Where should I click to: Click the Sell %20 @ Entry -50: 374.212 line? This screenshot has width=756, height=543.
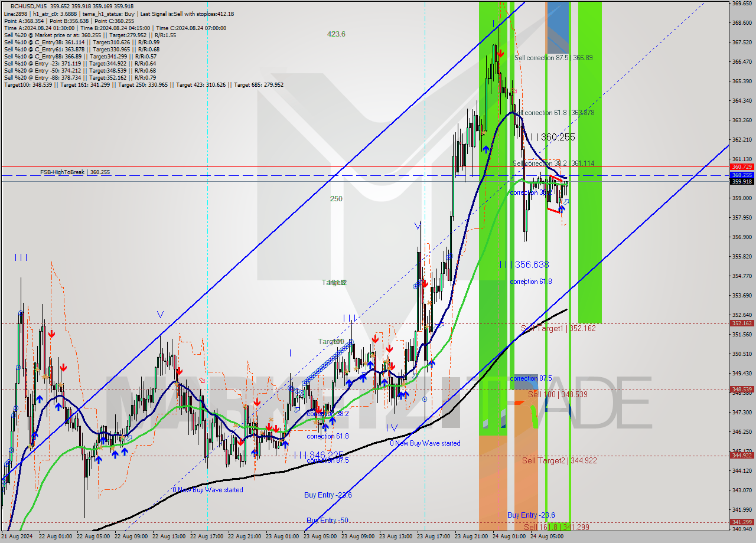(x=80, y=70)
